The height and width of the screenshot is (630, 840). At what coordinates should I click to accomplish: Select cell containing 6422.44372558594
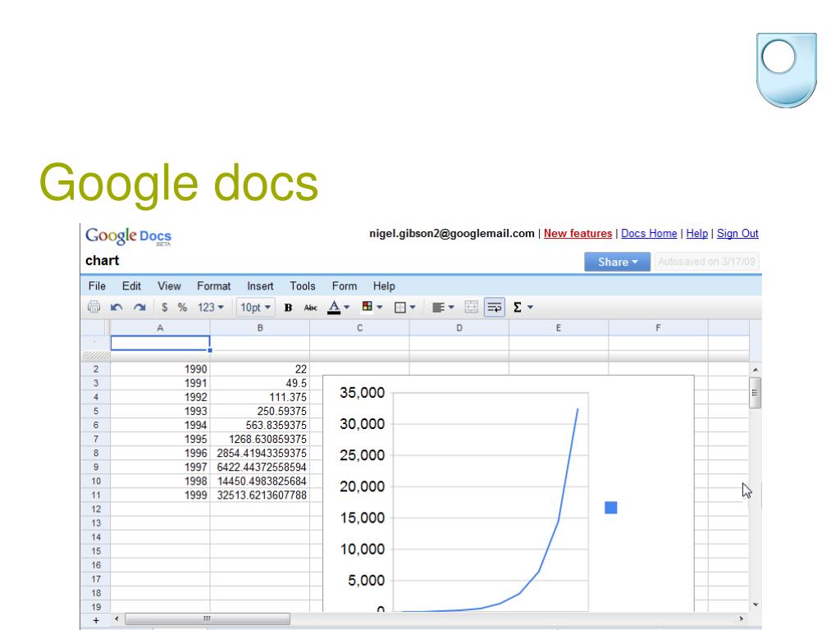pyautogui.click(x=260, y=467)
